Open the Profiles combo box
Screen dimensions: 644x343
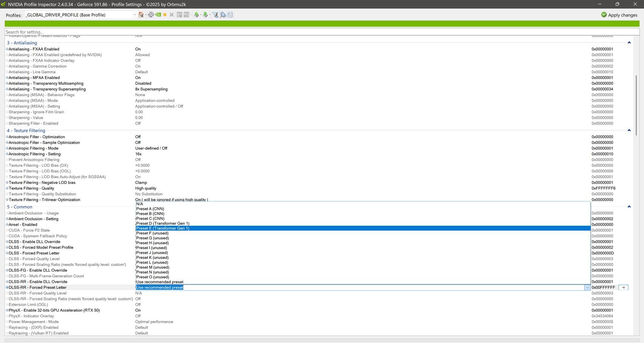80,15
